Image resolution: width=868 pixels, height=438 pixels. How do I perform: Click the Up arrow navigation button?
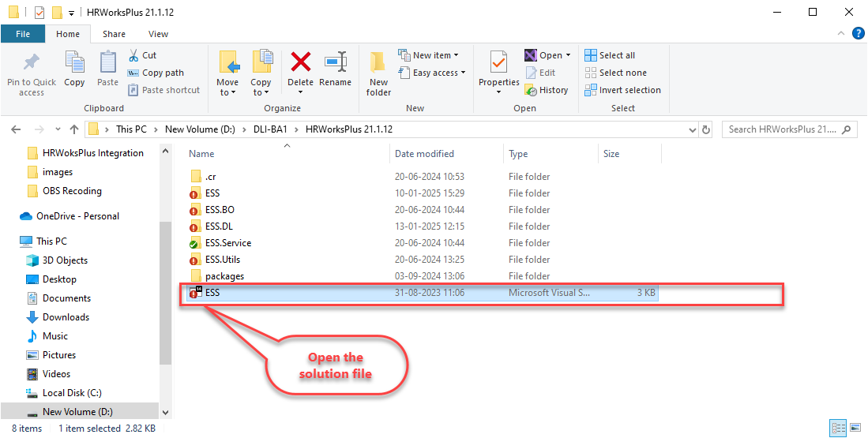pos(74,129)
